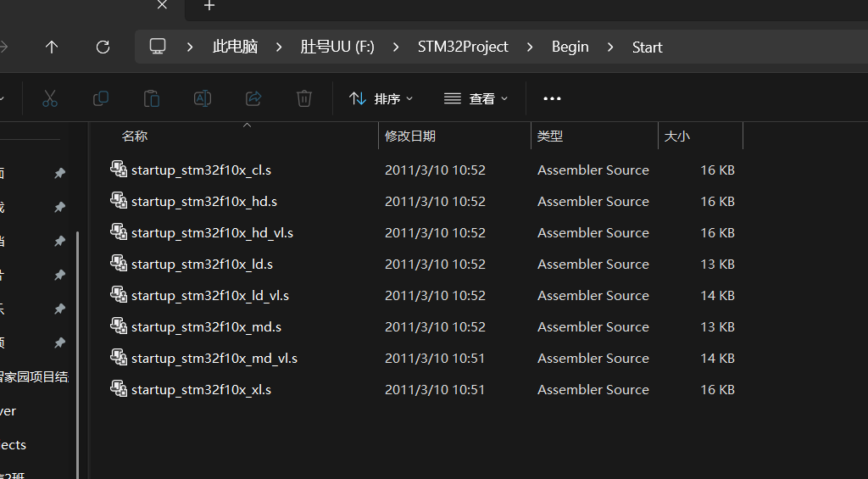
Task: Click date 2011/3/10 10:51 of md_vl.s row
Action: click(x=435, y=359)
